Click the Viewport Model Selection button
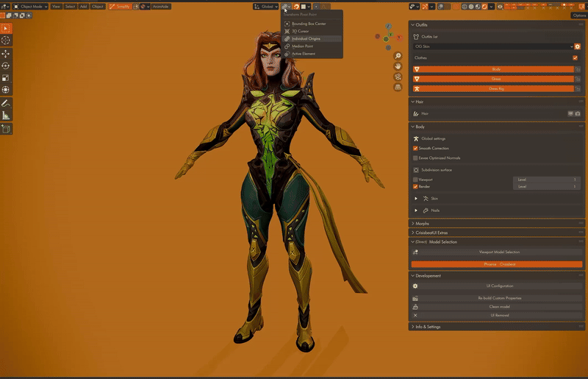The image size is (588, 379). [x=497, y=252]
